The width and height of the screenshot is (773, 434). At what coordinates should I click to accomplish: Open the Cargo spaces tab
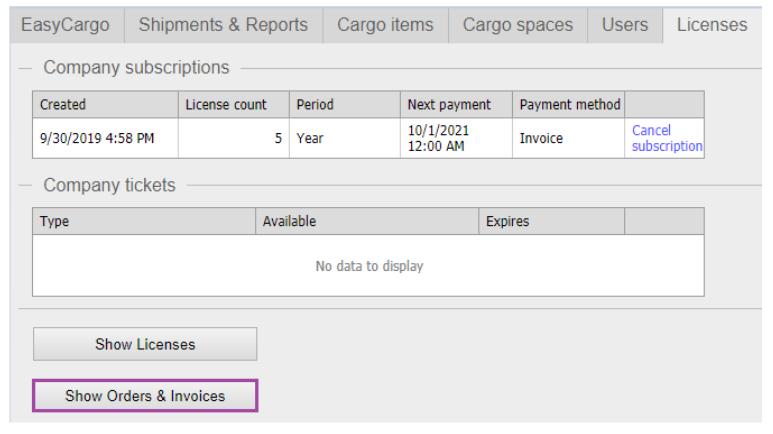(518, 25)
